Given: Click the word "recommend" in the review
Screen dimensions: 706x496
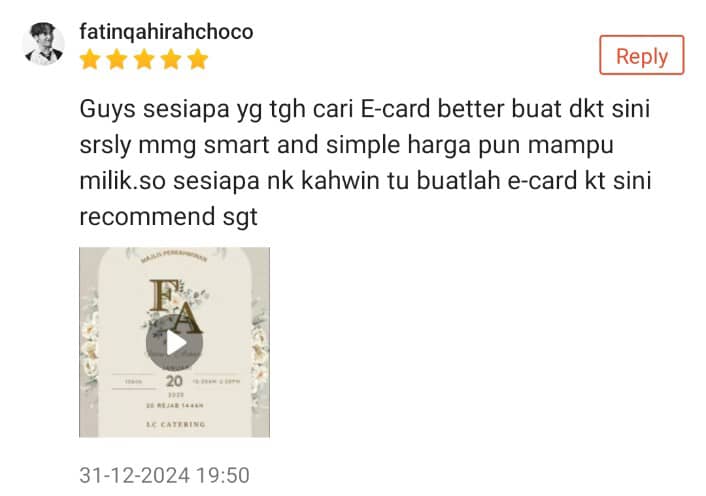Looking at the screenshot, I should [147, 216].
